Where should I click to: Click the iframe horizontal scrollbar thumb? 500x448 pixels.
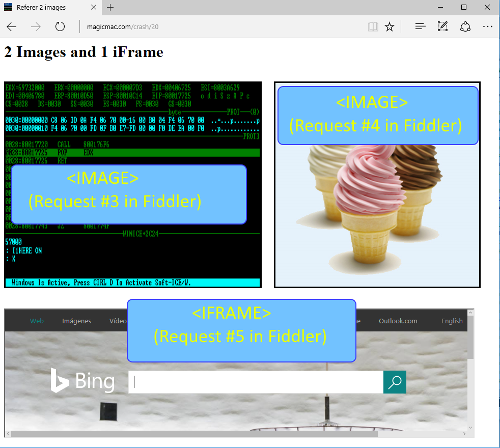[x=193, y=434]
